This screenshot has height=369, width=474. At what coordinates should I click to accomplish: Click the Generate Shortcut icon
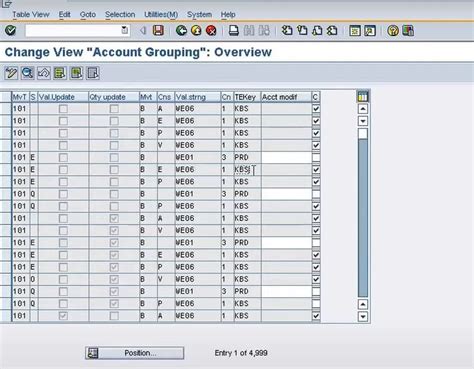pos(370,31)
